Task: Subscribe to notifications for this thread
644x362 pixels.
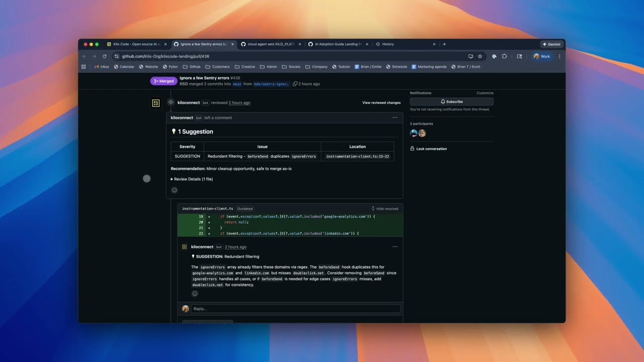Action: pos(451,102)
